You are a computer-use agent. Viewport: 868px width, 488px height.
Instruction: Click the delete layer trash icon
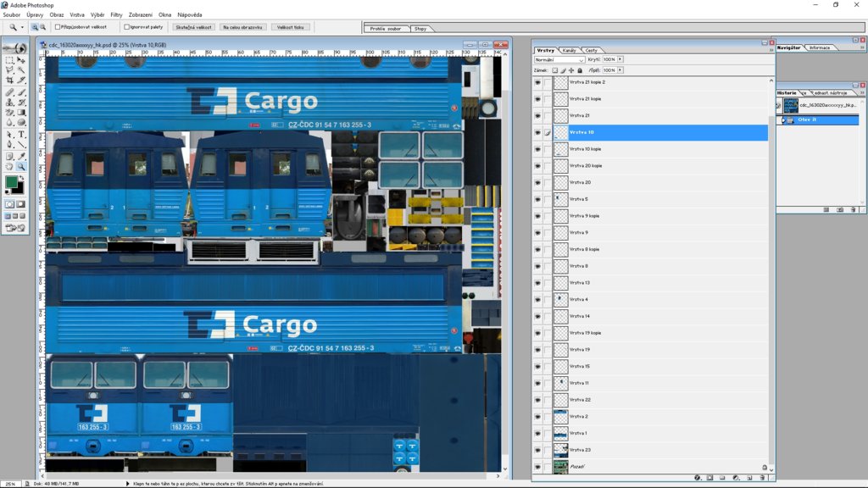point(762,478)
